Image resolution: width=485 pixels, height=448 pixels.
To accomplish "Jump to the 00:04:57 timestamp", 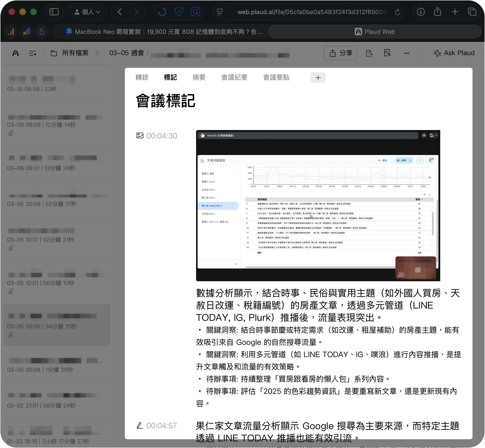I will coord(161,425).
